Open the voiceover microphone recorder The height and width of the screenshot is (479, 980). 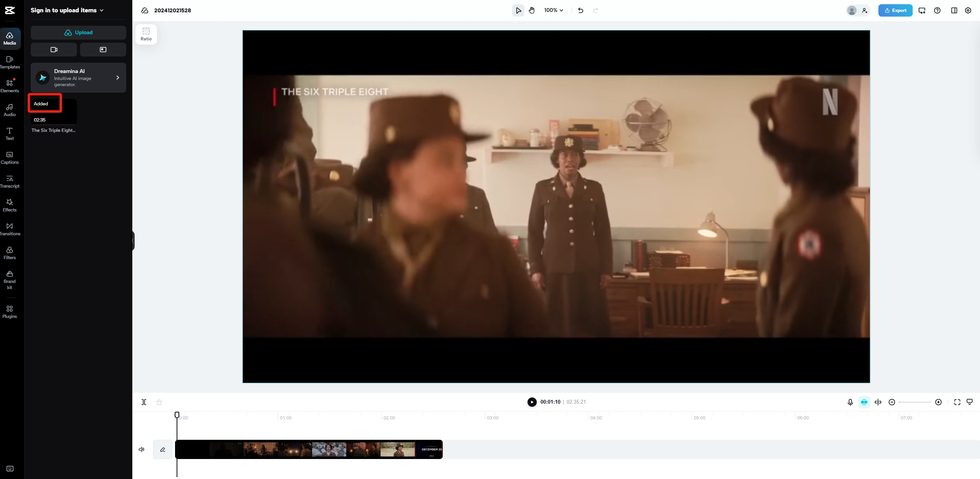tap(850, 402)
